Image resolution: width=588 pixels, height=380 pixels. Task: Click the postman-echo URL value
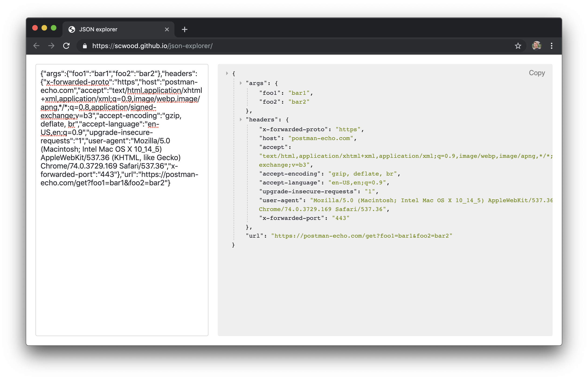(361, 236)
